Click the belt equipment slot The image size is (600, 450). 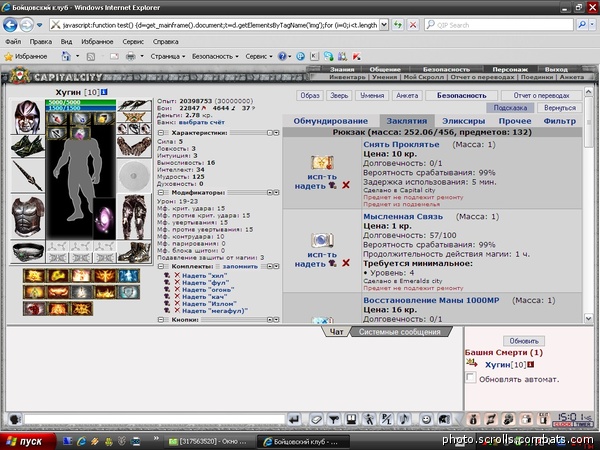pyautogui.click(x=28, y=252)
